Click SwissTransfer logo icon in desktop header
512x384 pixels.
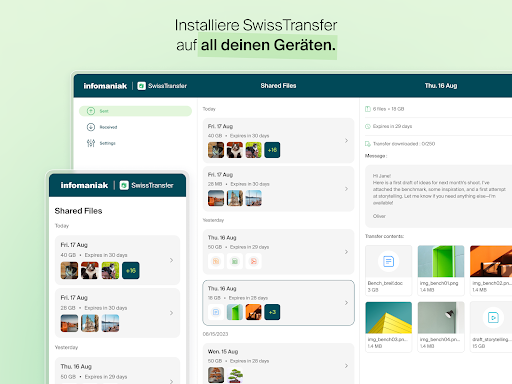coord(142,86)
